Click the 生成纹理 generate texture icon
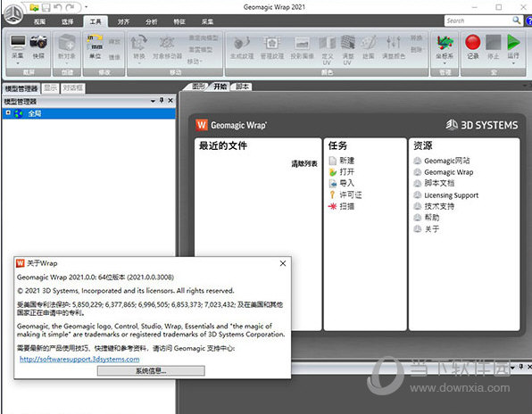532x414 pixels. click(x=242, y=43)
